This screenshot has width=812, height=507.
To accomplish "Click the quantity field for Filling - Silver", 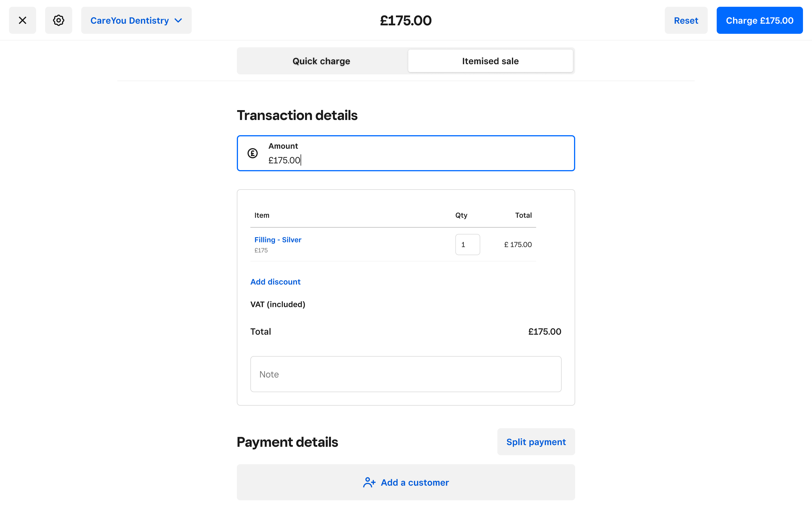I will (467, 244).
